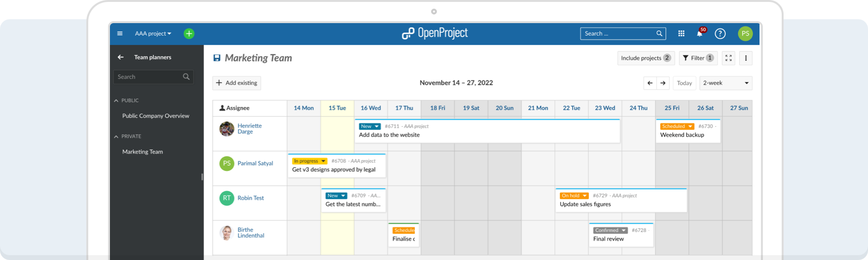This screenshot has width=868, height=260.
Task: Collapse the PUBLIC section
Action: (116, 101)
